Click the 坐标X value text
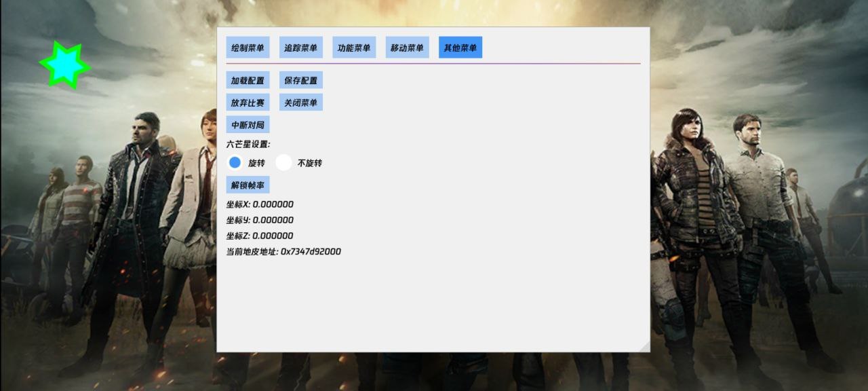 tap(260, 204)
